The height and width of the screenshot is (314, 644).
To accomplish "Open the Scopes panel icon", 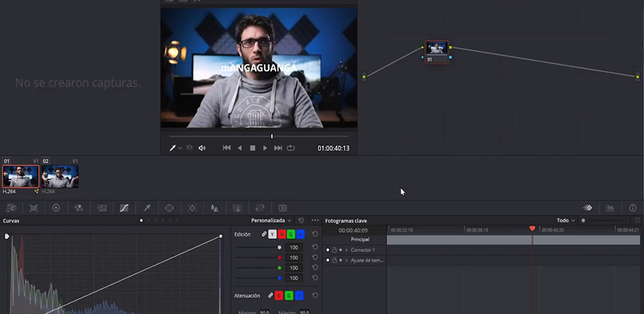I will pyautogui.click(x=610, y=208).
